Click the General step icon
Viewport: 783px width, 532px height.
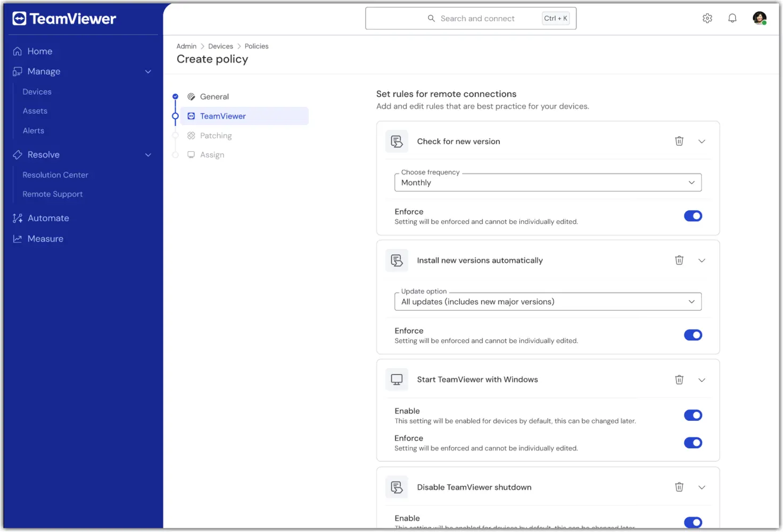point(191,97)
